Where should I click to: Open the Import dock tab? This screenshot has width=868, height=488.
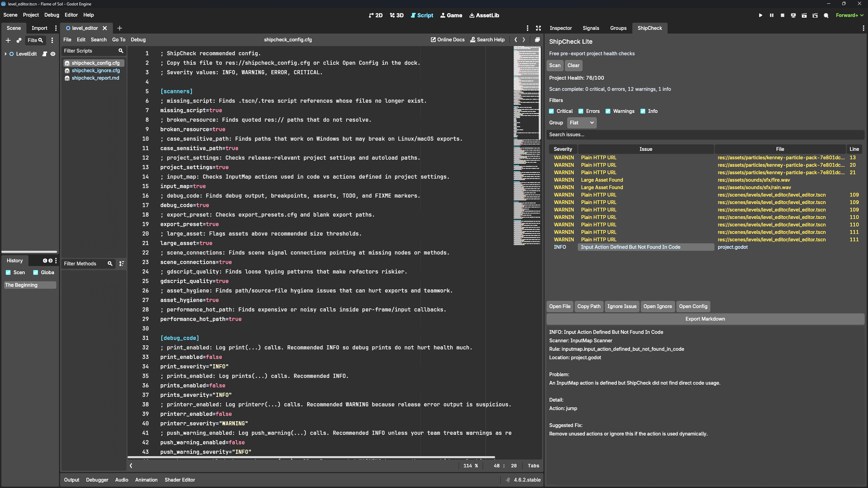pyautogui.click(x=39, y=28)
